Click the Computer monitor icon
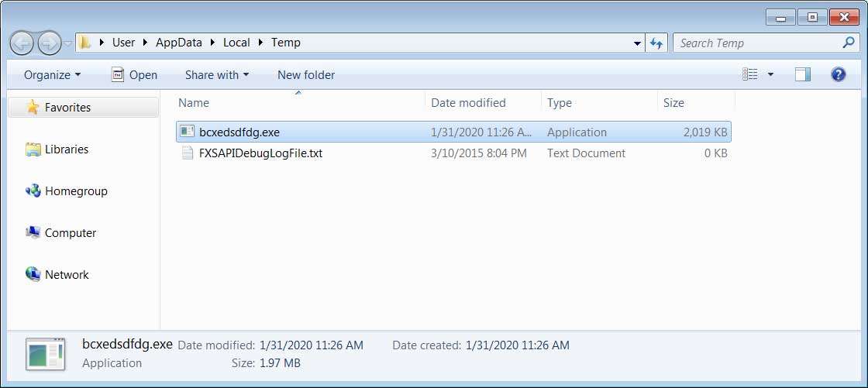 pyautogui.click(x=33, y=232)
